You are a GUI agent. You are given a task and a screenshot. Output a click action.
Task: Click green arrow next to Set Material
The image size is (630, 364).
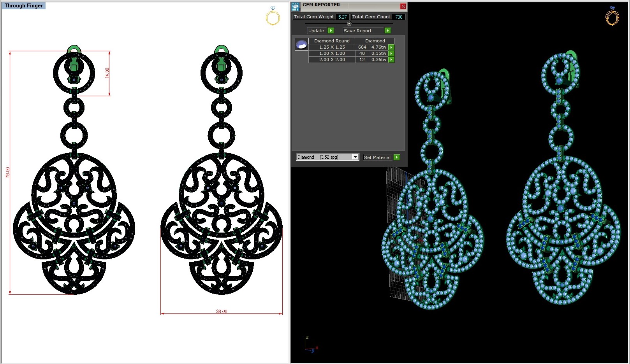[x=396, y=157]
